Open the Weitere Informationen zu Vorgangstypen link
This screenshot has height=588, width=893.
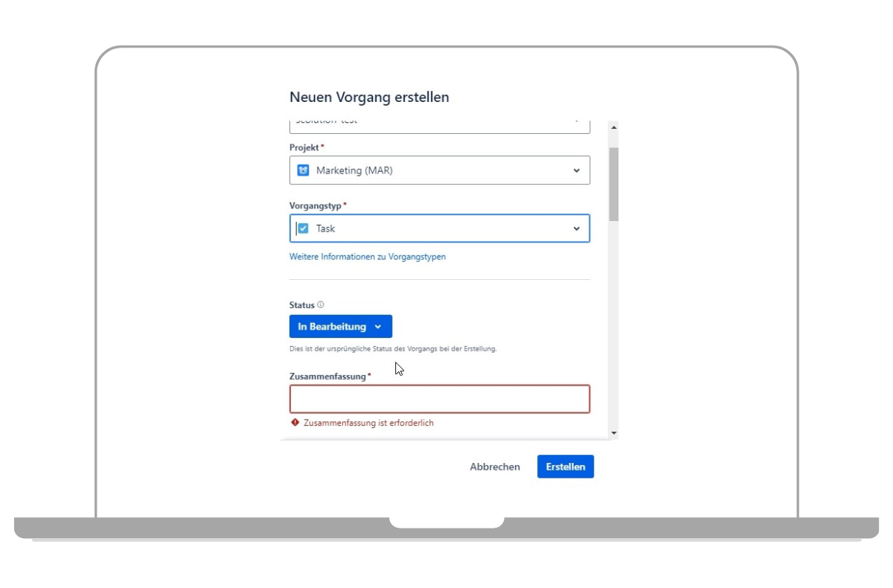point(368,256)
